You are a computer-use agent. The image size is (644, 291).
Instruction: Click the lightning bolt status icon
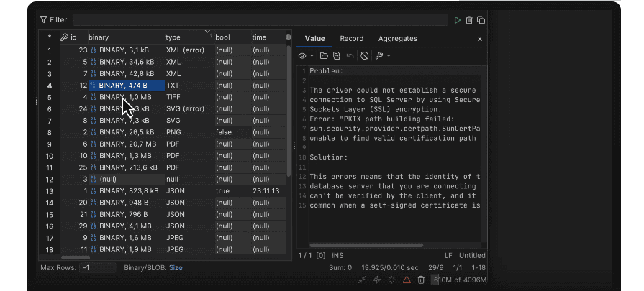(x=376, y=280)
